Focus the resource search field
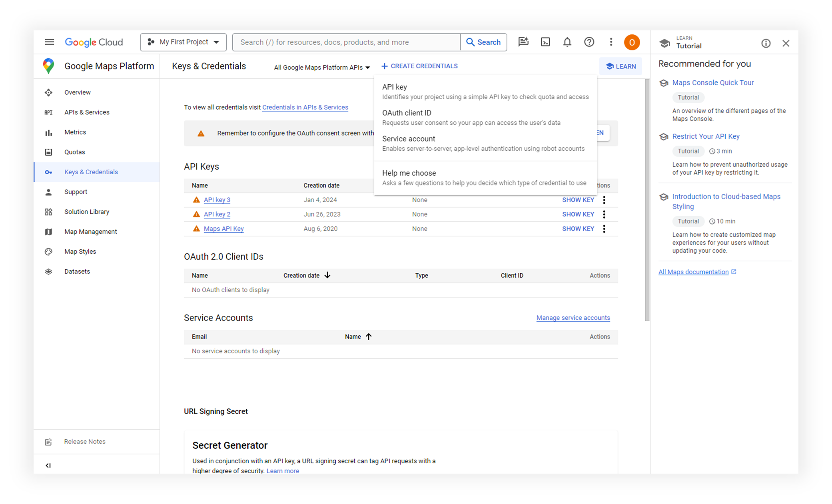Viewport: 832px width, 504px height. (x=346, y=42)
